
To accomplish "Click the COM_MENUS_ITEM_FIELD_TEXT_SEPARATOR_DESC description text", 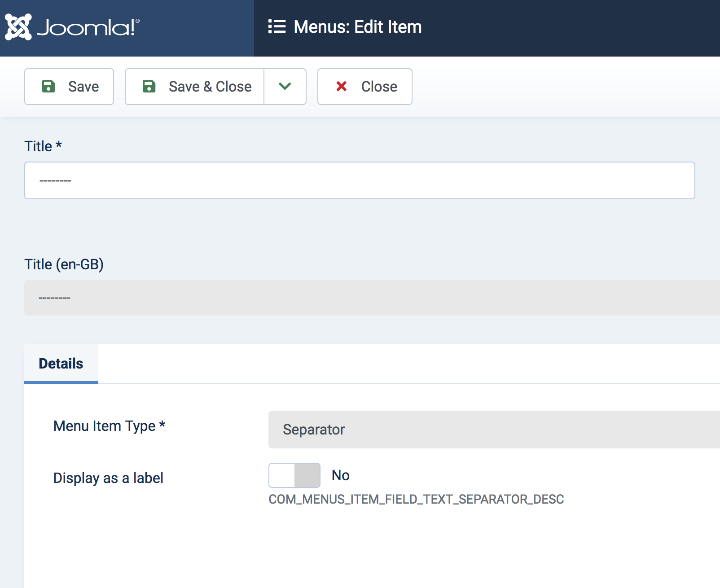I will point(416,499).
